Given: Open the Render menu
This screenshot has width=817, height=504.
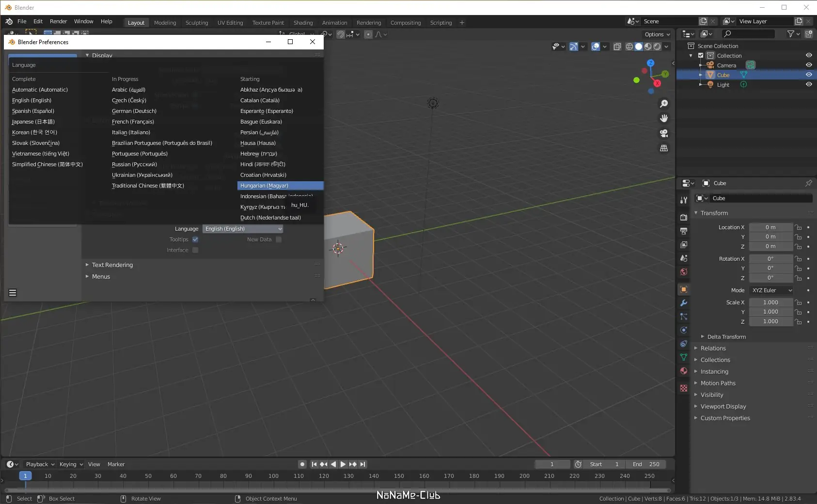Looking at the screenshot, I should pos(58,21).
